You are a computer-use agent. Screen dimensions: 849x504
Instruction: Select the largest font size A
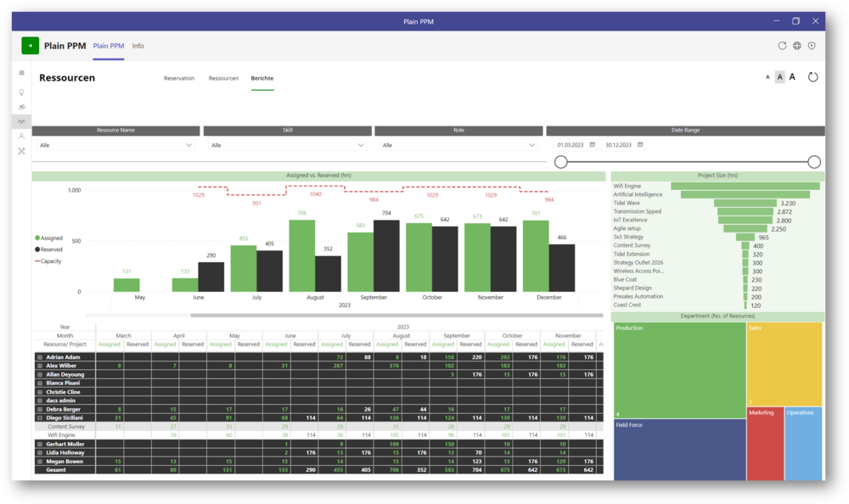tap(793, 77)
